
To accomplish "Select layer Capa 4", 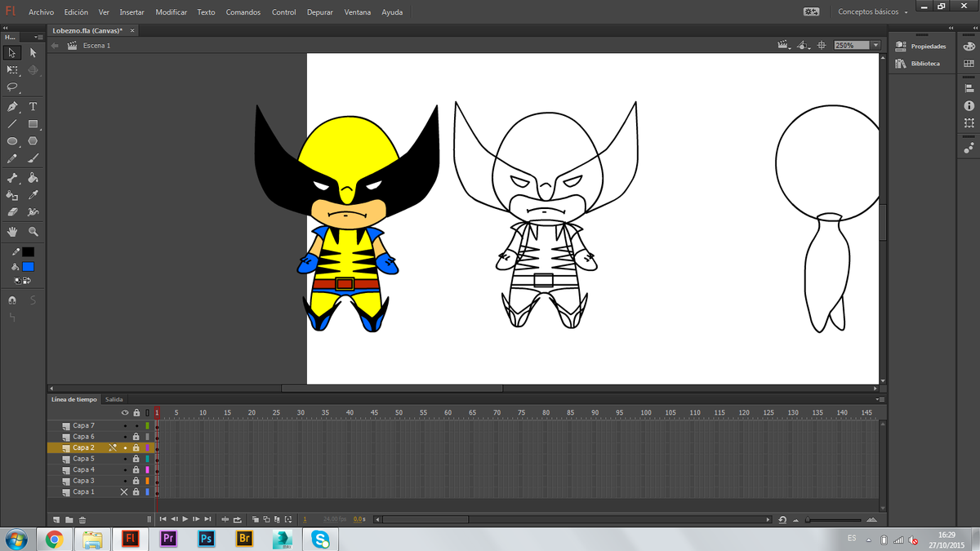I will coord(83,470).
